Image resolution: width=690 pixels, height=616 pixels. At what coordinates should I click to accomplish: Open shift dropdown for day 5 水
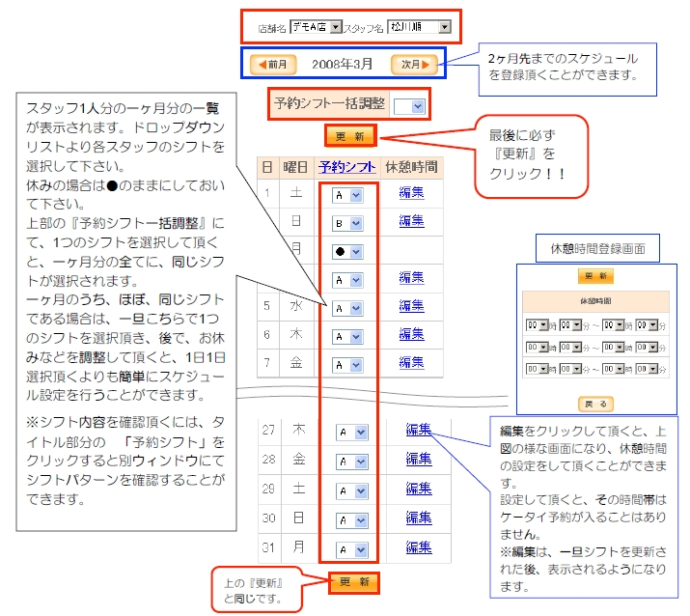point(348,308)
